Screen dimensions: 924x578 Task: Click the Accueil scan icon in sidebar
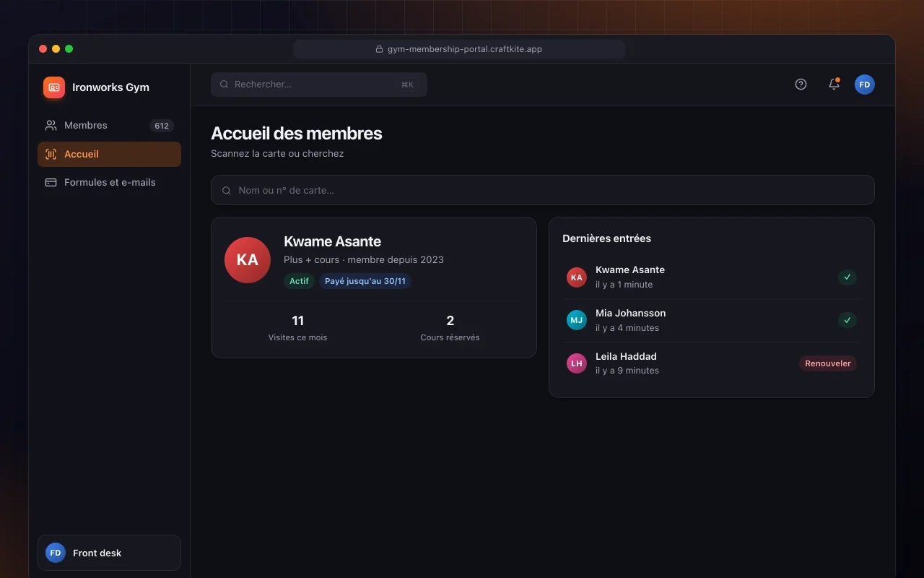[51, 154]
